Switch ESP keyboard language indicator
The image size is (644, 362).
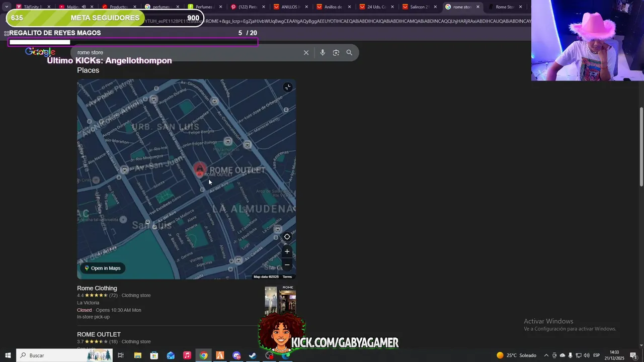(597, 355)
